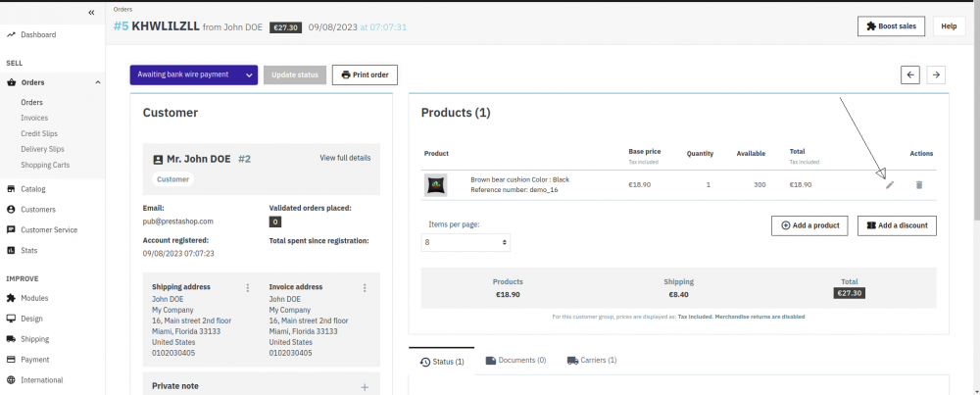The height and width of the screenshot is (395, 980).
Task: Open shipping address three-dot menu
Action: [248, 288]
